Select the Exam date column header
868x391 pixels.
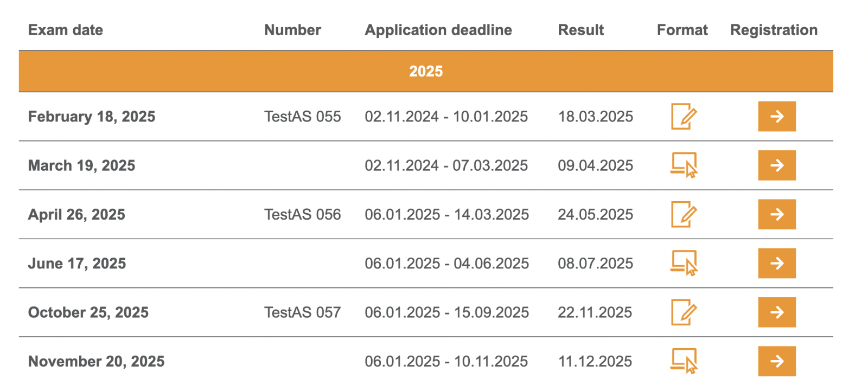tap(66, 30)
